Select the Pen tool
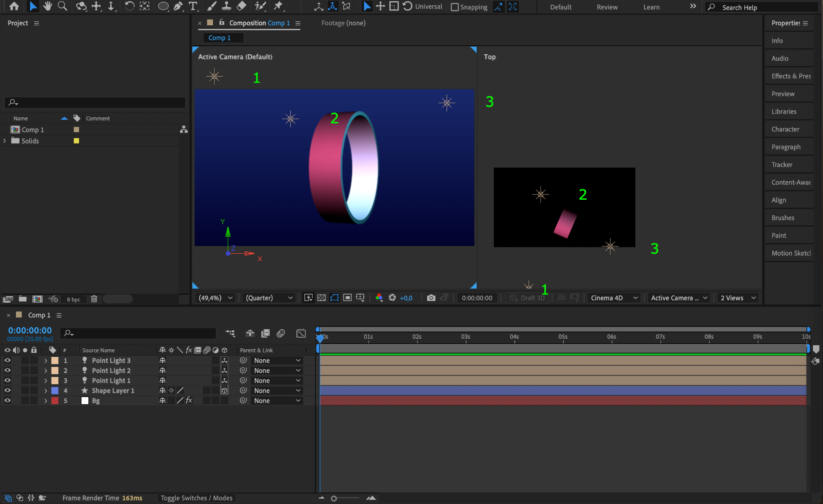This screenshot has height=504, width=823. coord(178,6)
